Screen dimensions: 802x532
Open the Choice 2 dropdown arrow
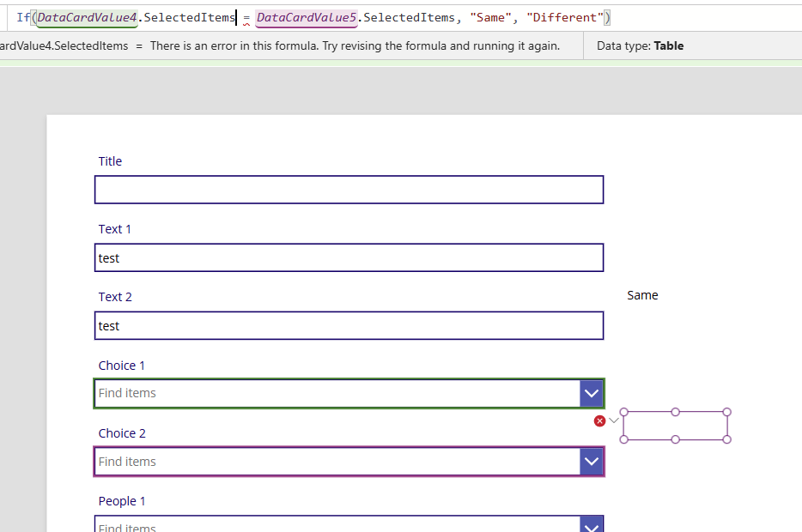tap(592, 462)
